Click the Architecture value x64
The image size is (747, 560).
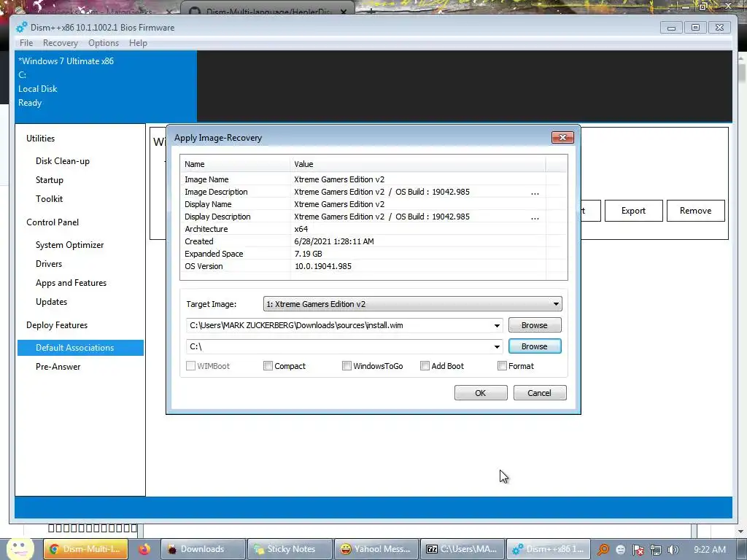[301, 229]
